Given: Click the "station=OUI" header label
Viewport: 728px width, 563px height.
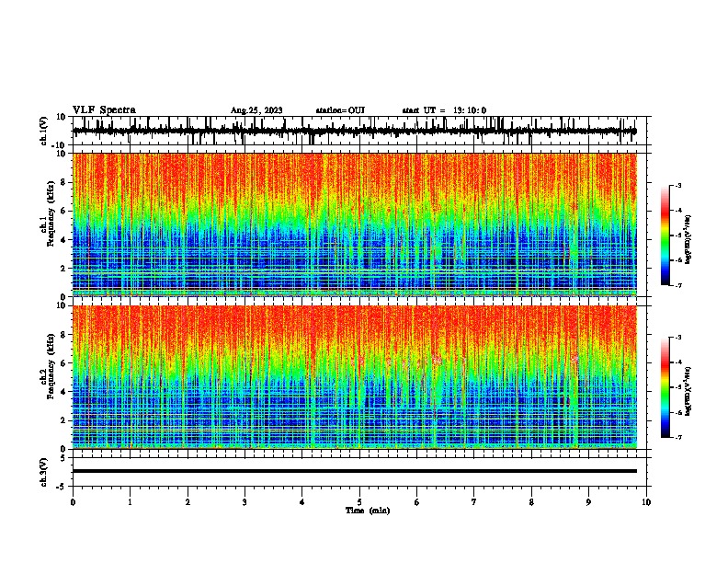Looking at the screenshot, I should 340,110.
